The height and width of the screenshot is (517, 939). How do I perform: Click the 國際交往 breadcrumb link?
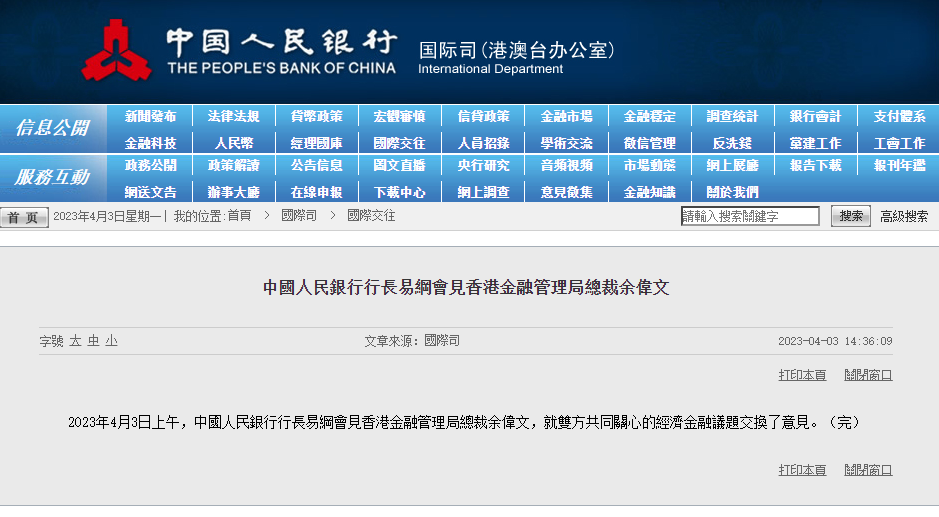[371, 216]
